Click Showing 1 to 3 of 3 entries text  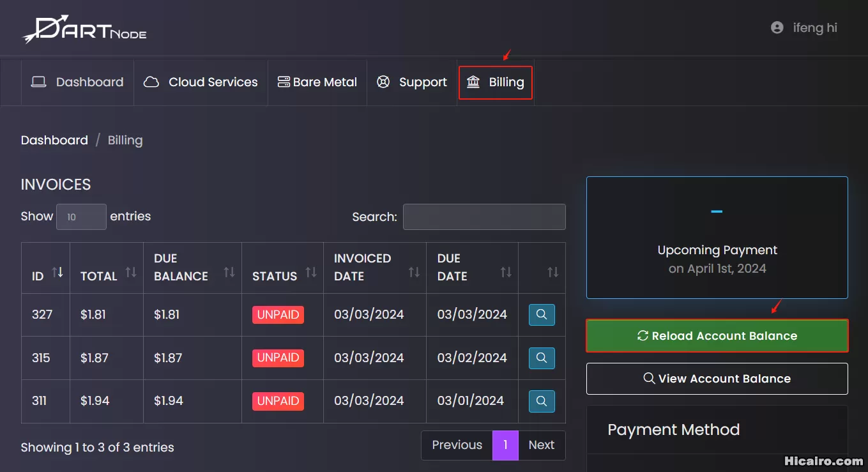97,448
